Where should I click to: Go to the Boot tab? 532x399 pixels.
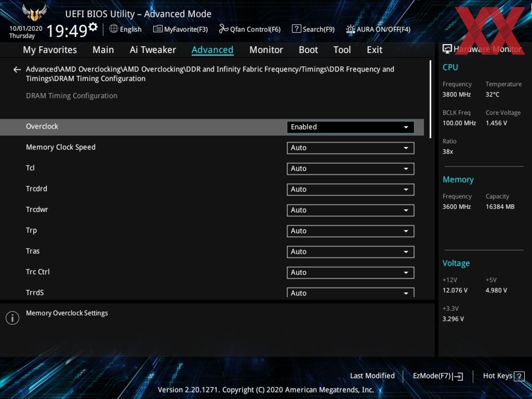308,50
